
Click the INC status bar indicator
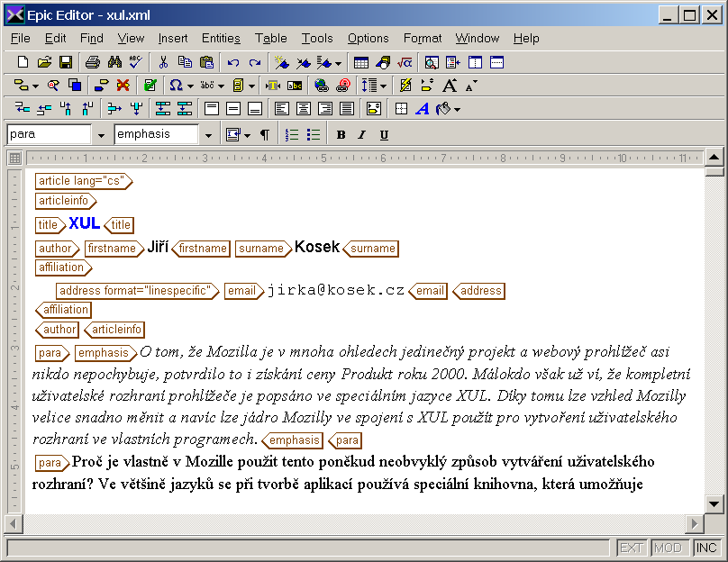pos(706,548)
